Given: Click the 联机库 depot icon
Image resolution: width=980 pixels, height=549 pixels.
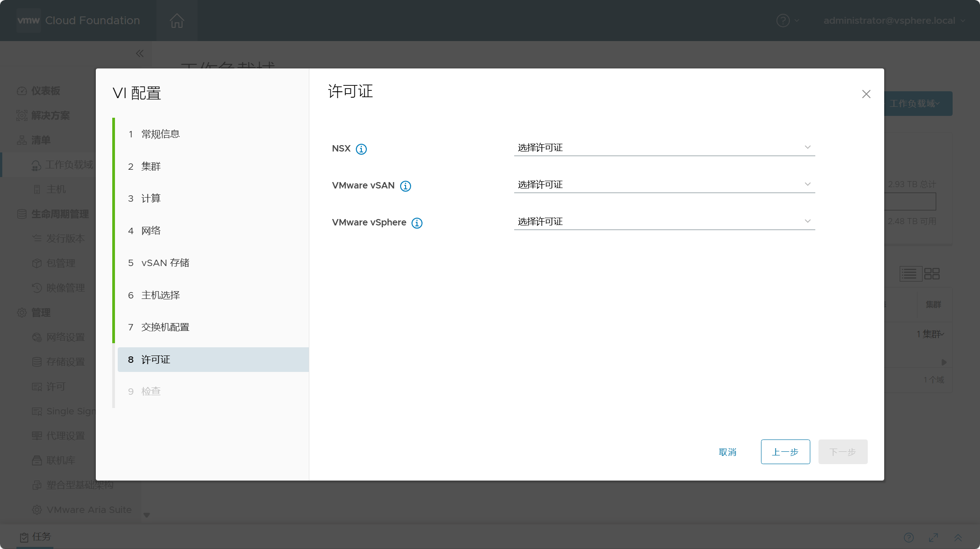Looking at the screenshot, I should tap(37, 460).
